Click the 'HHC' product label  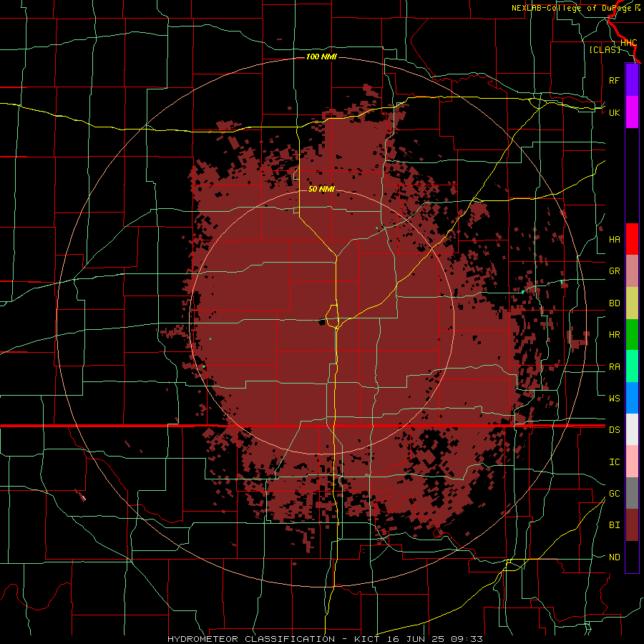(x=628, y=43)
